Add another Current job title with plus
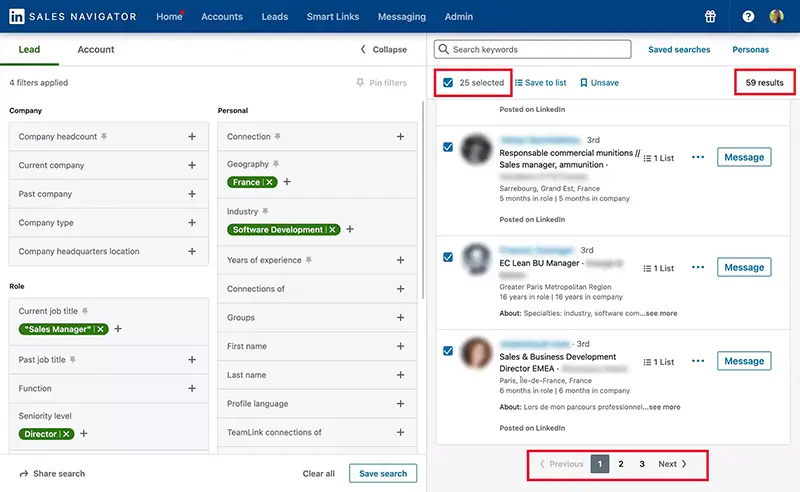Viewport: 800px width, 492px height. point(118,329)
